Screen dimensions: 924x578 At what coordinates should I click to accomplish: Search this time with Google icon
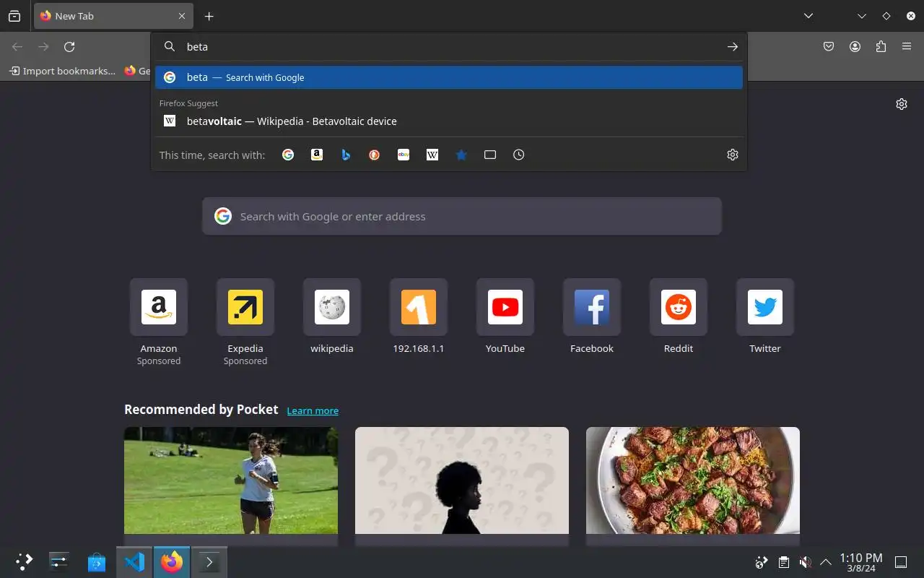[x=288, y=155]
